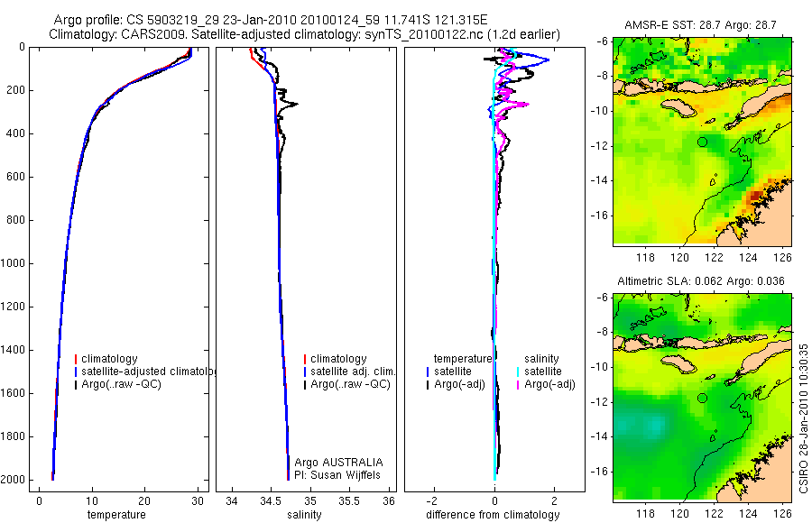The image size is (812, 523).
Task: Click the temperature axis tick label 20
Action: [144, 501]
